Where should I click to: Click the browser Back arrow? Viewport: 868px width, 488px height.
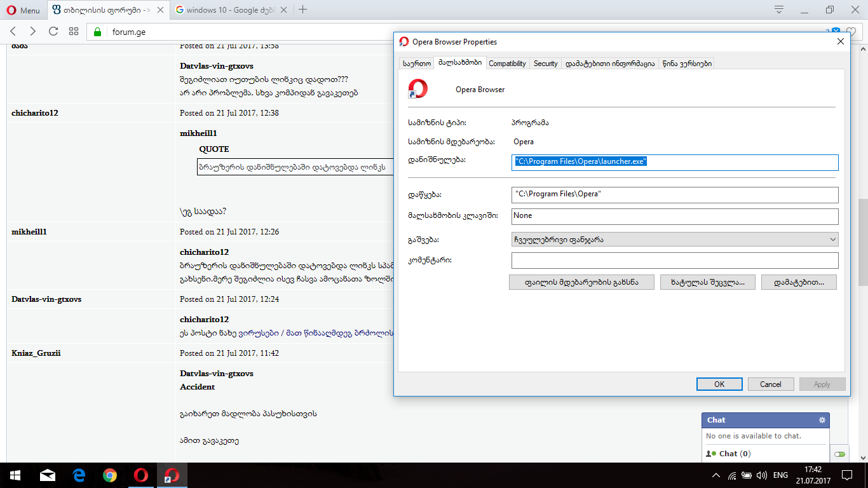(x=13, y=32)
